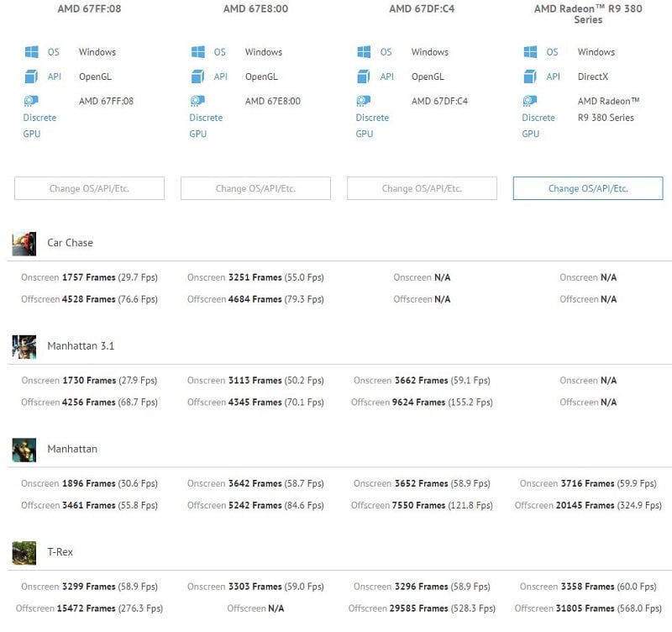The image size is (672, 632).
Task: Click the T-Rex offscreen result 29585 Frames
Action: (x=422, y=608)
